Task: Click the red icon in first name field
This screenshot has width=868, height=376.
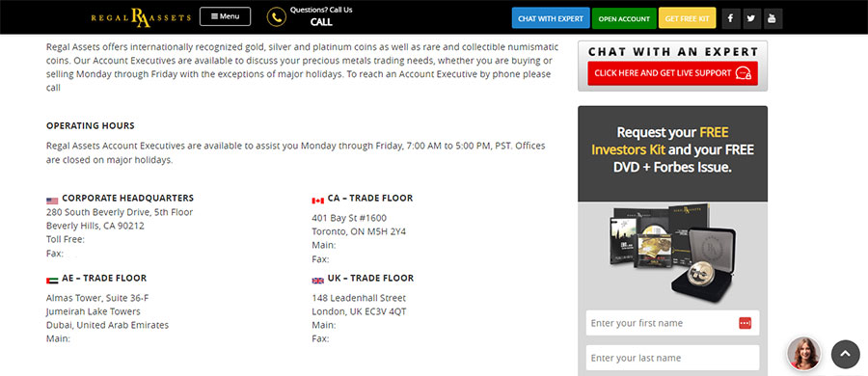Action: coord(745,323)
